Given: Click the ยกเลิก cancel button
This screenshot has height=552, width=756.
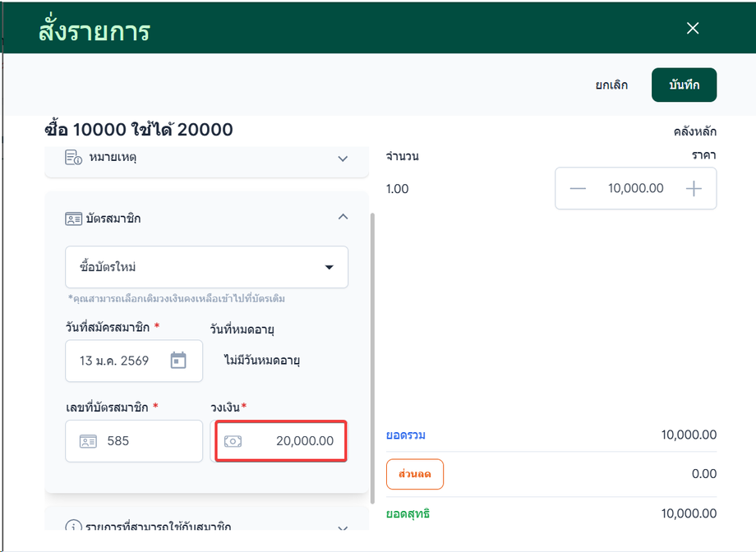Looking at the screenshot, I should (x=611, y=85).
